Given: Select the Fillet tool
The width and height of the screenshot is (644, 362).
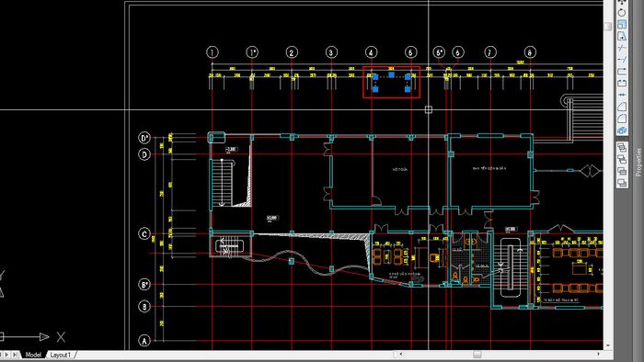Looking at the screenshot, I should point(622,119).
